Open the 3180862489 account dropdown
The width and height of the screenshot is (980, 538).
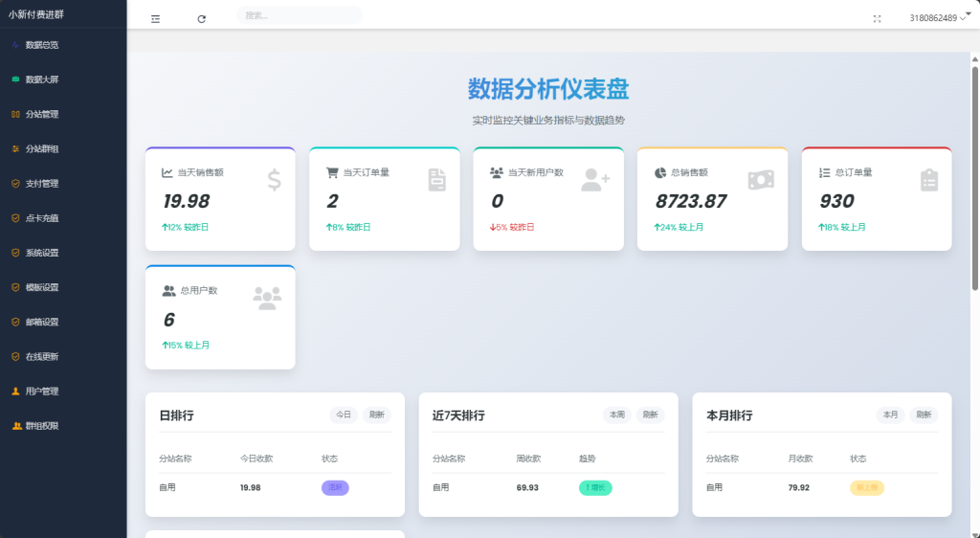(x=938, y=17)
